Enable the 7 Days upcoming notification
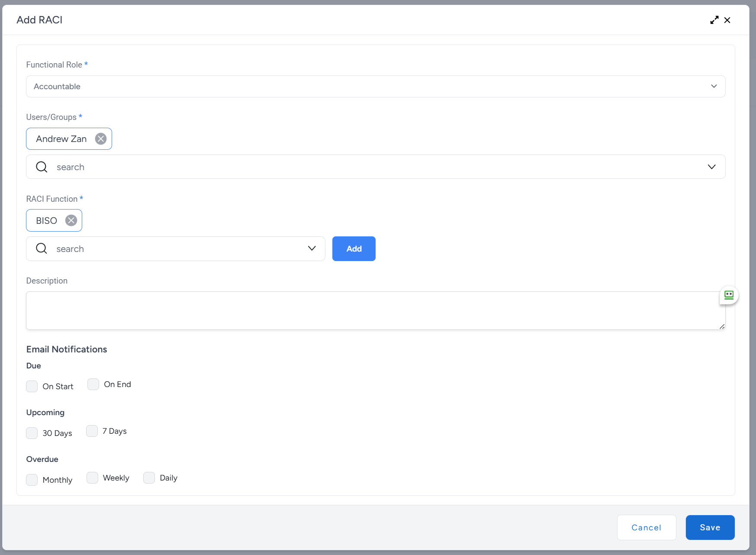756x555 pixels. click(92, 431)
